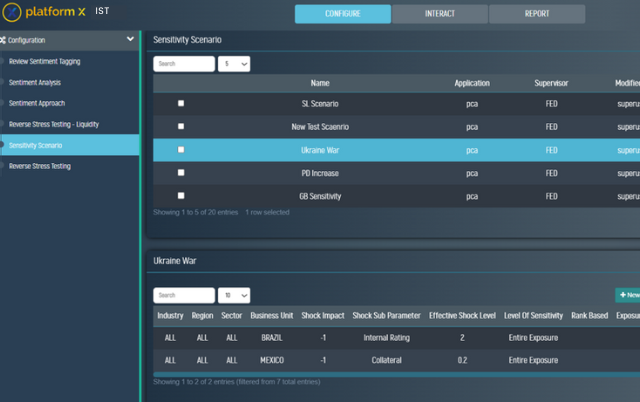Open the Ukraine War entries-per-page dropdown
640x402 pixels.
[234, 296]
